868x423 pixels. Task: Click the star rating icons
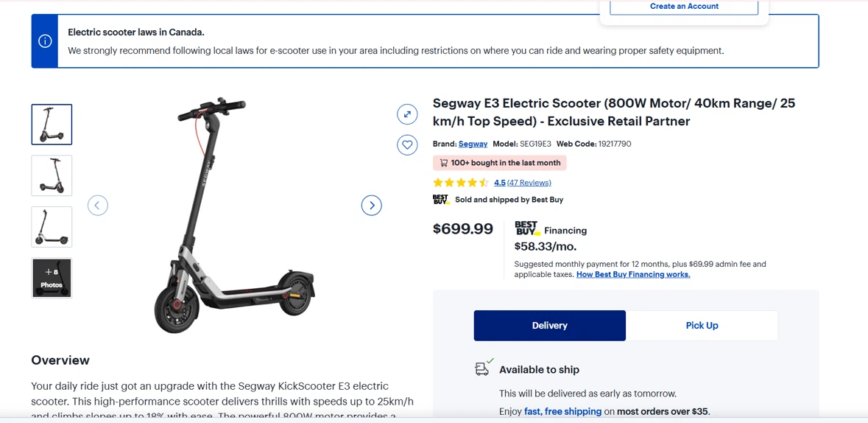tap(461, 183)
